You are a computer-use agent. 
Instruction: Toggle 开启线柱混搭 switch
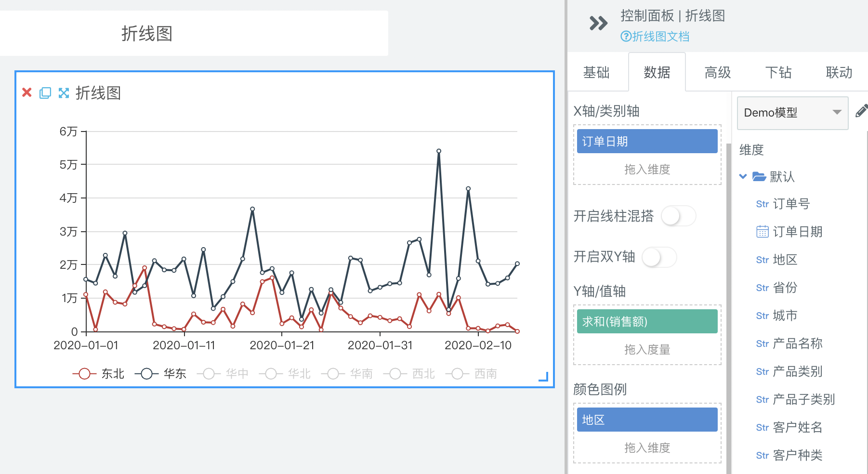click(x=678, y=216)
